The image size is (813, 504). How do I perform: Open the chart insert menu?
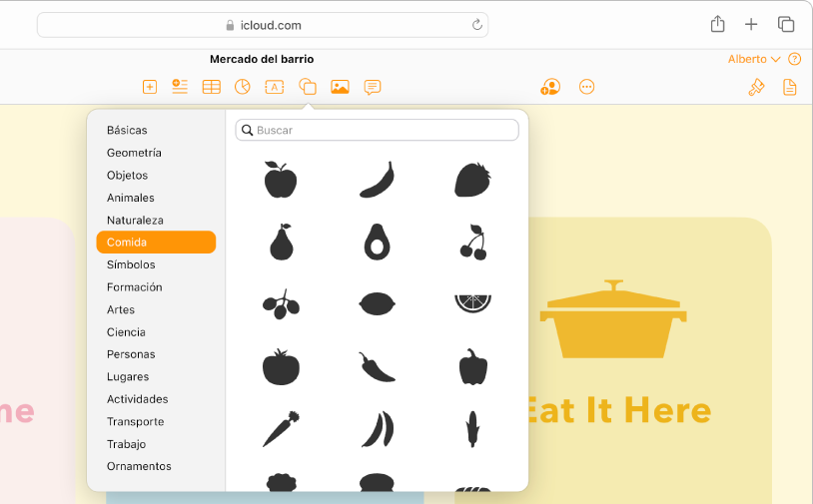tap(242, 87)
